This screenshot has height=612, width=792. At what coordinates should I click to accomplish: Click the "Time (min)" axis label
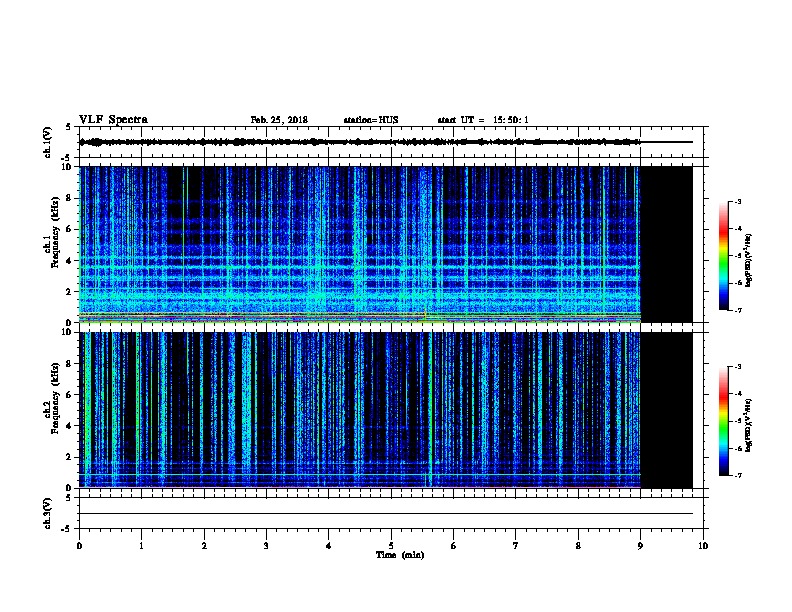coord(400,555)
